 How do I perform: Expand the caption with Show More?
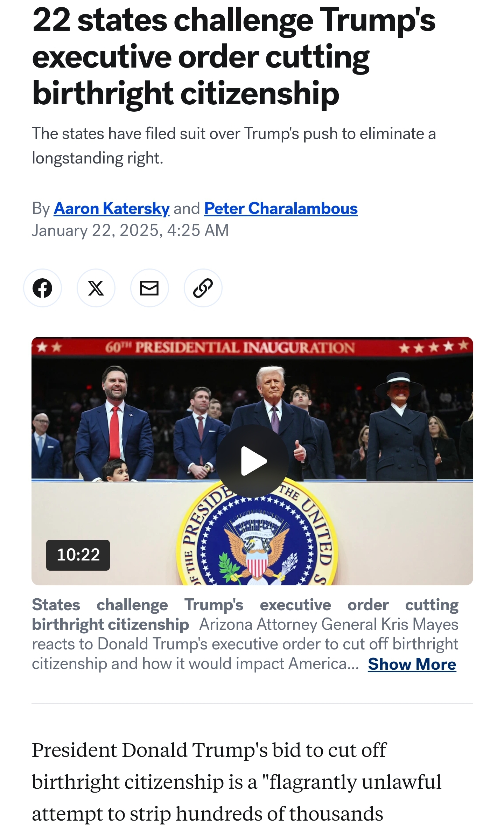(412, 664)
